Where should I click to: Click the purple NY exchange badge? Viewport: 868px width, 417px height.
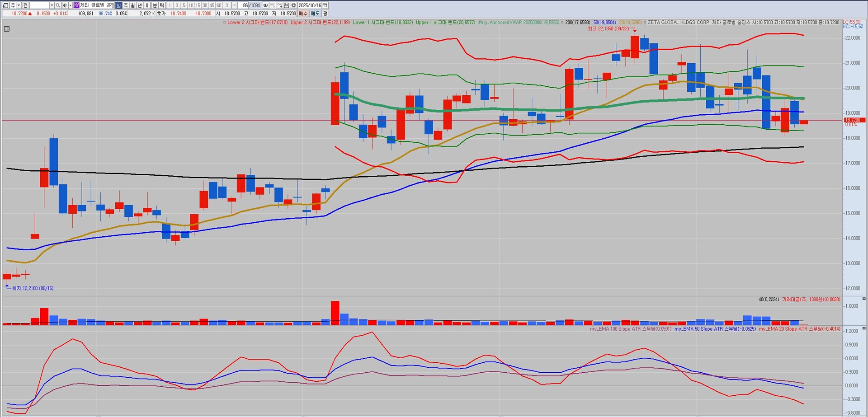(x=76, y=5)
